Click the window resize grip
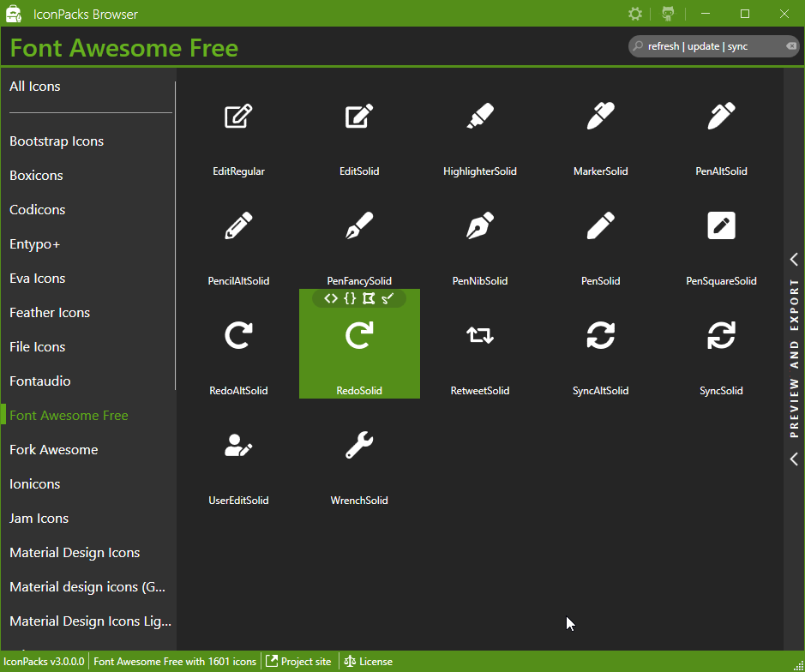 click(798, 665)
